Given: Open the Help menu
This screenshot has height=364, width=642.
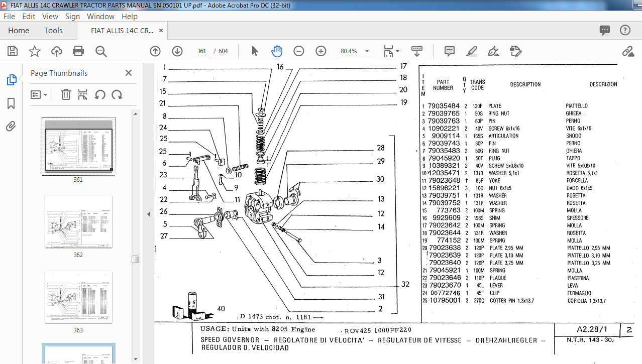Looking at the screenshot, I should [130, 16].
